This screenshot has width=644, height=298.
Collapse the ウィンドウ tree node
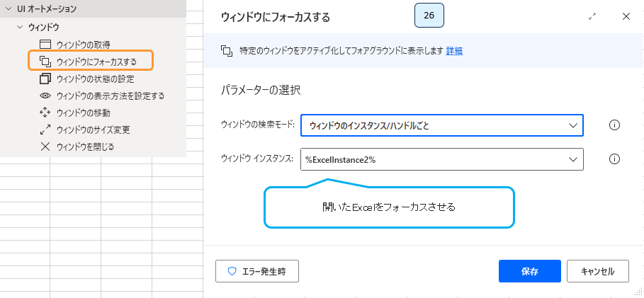[19, 28]
